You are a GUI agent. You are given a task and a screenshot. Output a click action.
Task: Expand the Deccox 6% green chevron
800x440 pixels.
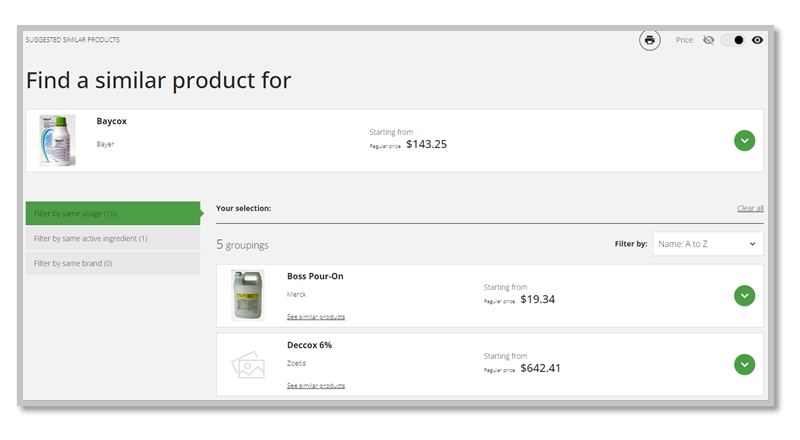744,364
